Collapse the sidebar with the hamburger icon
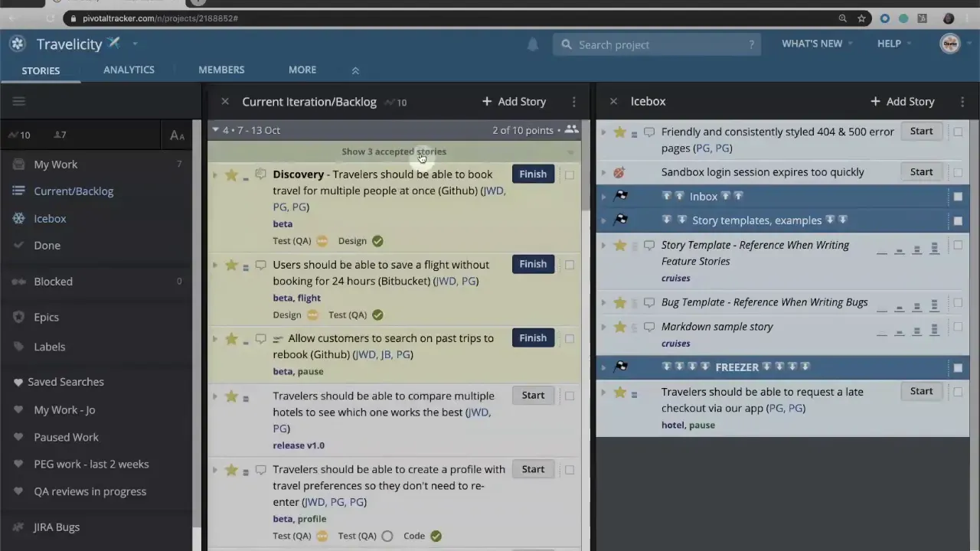 pyautogui.click(x=18, y=101)
